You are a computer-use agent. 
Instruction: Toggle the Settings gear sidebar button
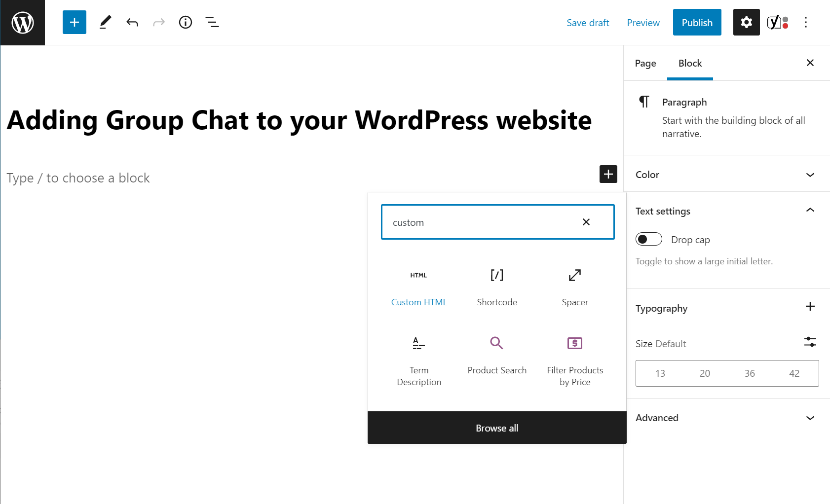coord(746,22)
